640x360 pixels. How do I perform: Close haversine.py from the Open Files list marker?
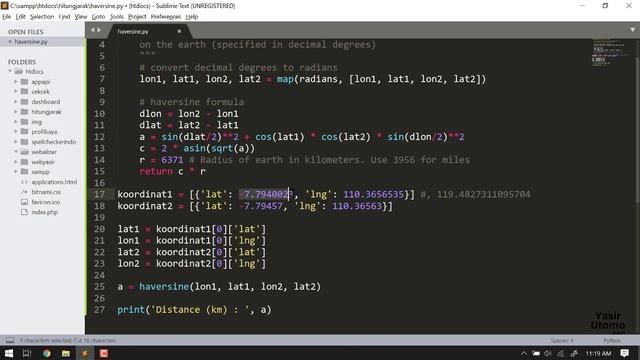10,42
